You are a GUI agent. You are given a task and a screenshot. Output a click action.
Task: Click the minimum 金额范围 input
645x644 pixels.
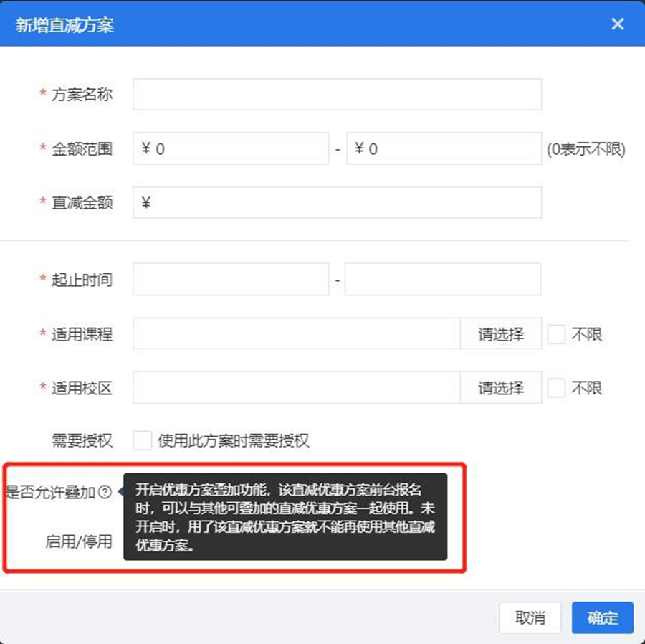click(x=231, y=149)
